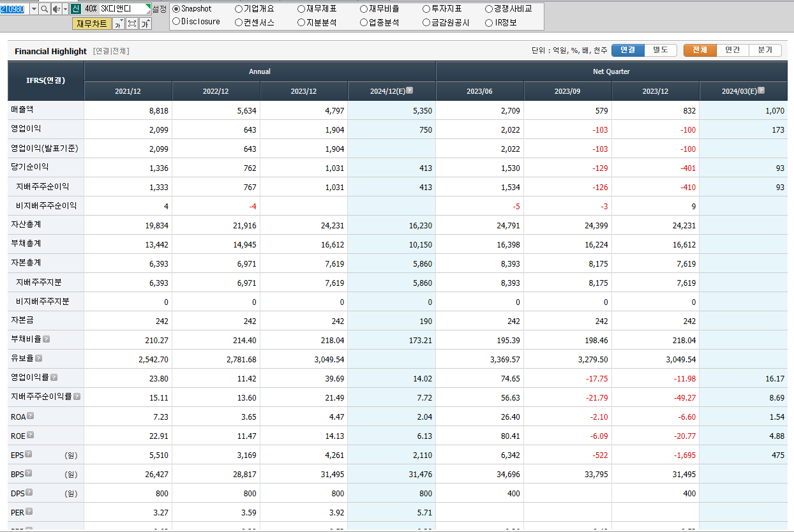This screenshot has height=532, width=794.
Task: Click the Financial Highlight heading
Action: pos(50,51)
